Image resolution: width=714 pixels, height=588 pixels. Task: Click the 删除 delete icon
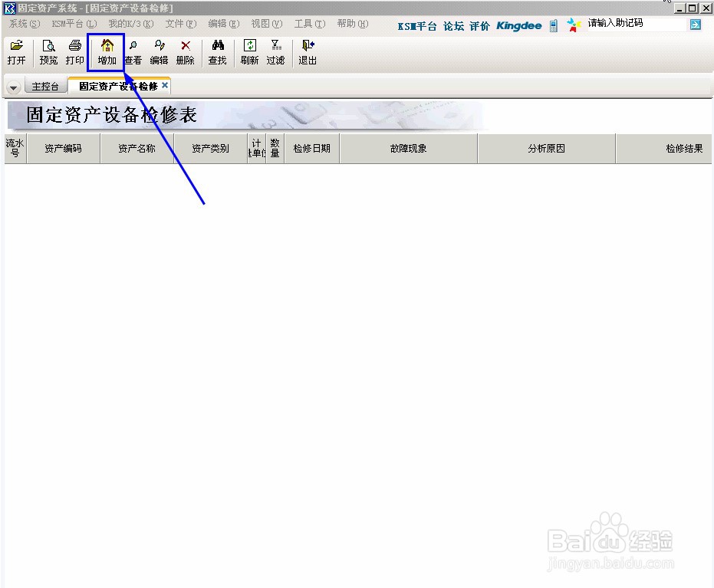(185, 51)
